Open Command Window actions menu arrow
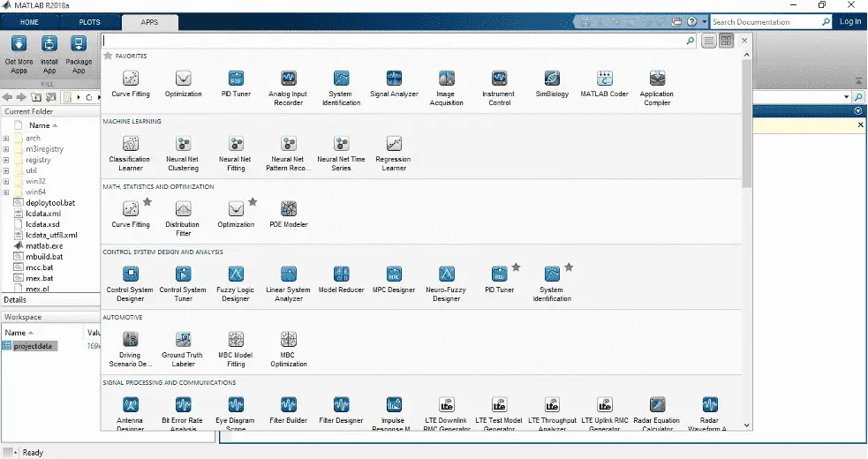868x459 pixels. (858, 110)
